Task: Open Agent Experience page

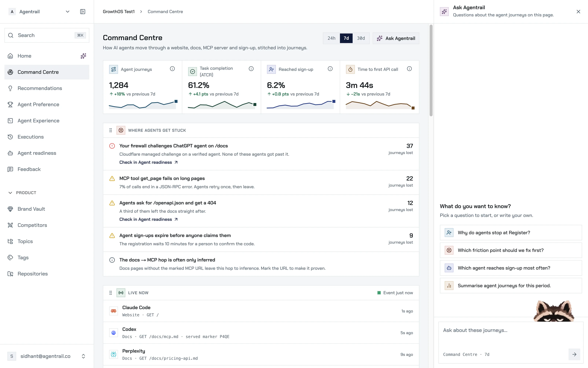Action: [47, 121]
